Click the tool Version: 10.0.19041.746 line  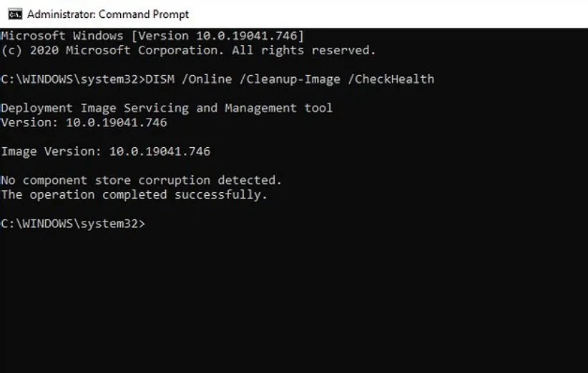84,122
